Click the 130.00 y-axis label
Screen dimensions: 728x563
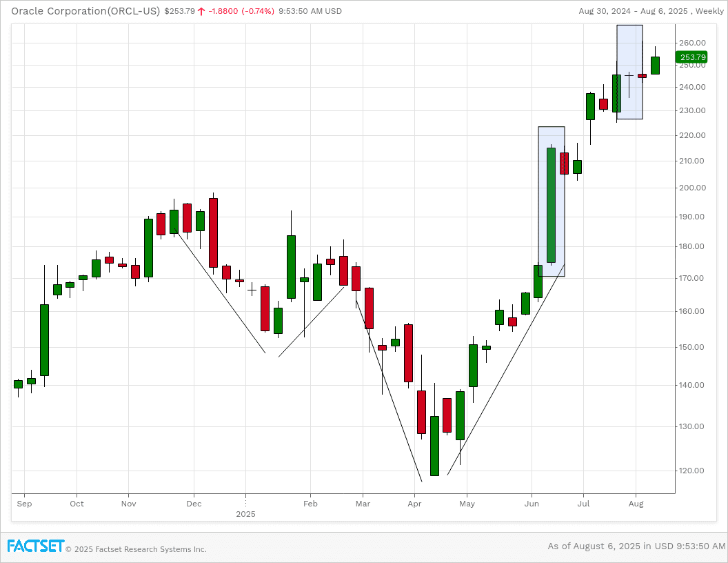pyautogui.click(x=692, y=426)
